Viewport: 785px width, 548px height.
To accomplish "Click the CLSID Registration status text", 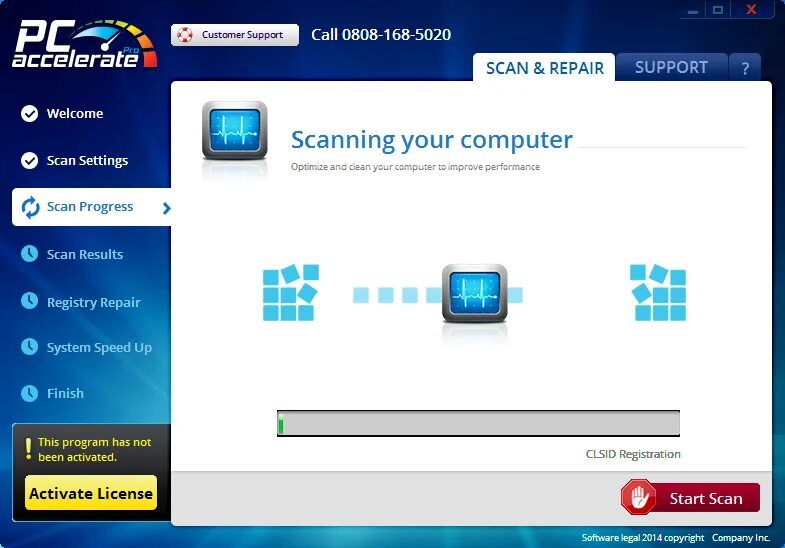I will pos(633,454).
